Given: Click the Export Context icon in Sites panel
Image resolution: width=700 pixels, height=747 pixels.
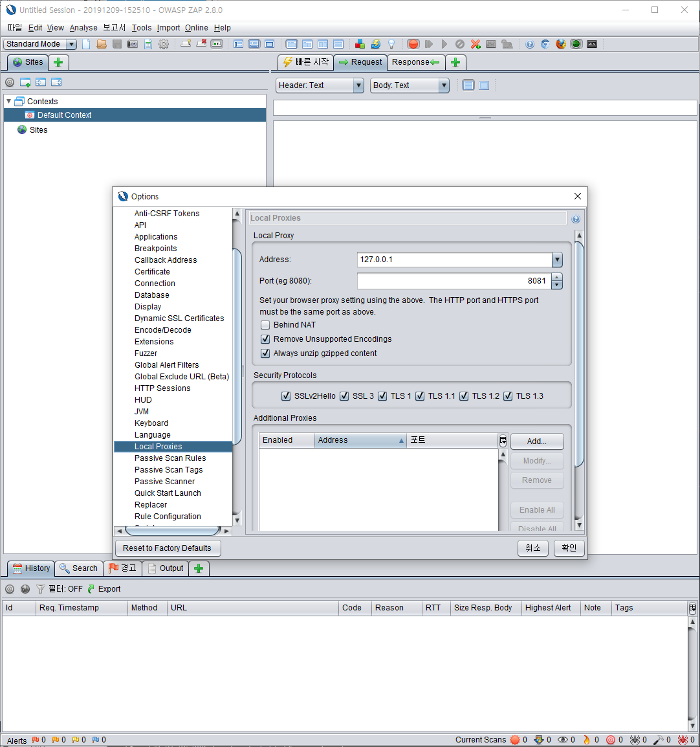Looking at the screenshot, I should point(56,82).
